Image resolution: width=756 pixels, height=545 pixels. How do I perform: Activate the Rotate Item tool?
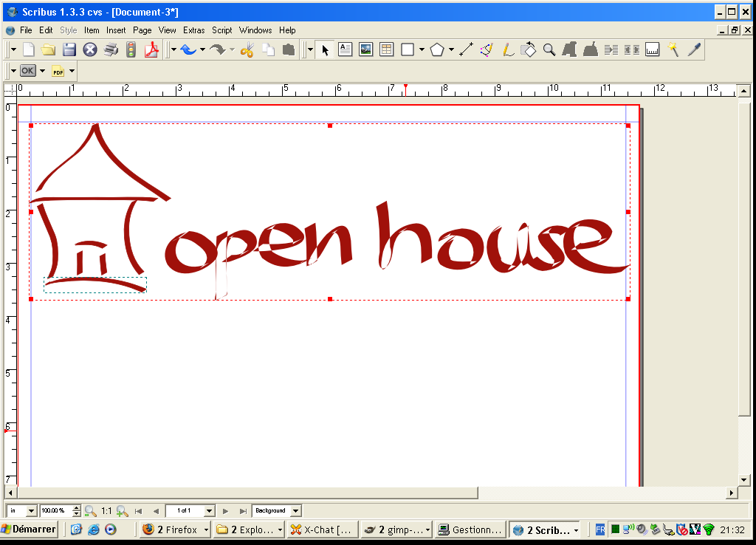529,49
